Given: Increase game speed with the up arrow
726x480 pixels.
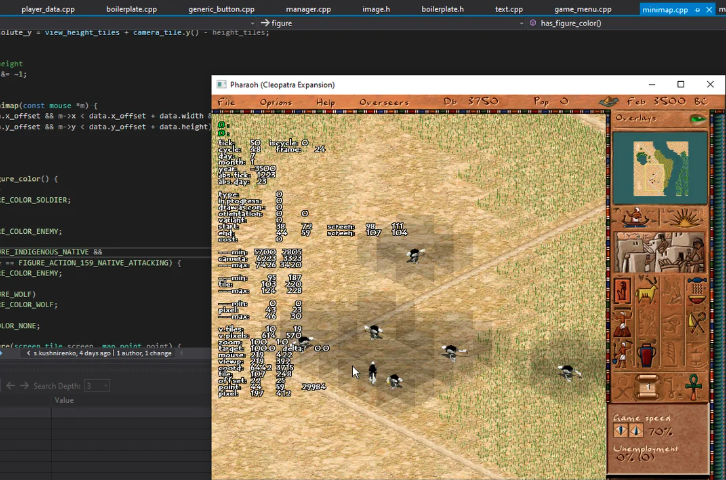Looking at the screenshot, I should coord(635,431).
